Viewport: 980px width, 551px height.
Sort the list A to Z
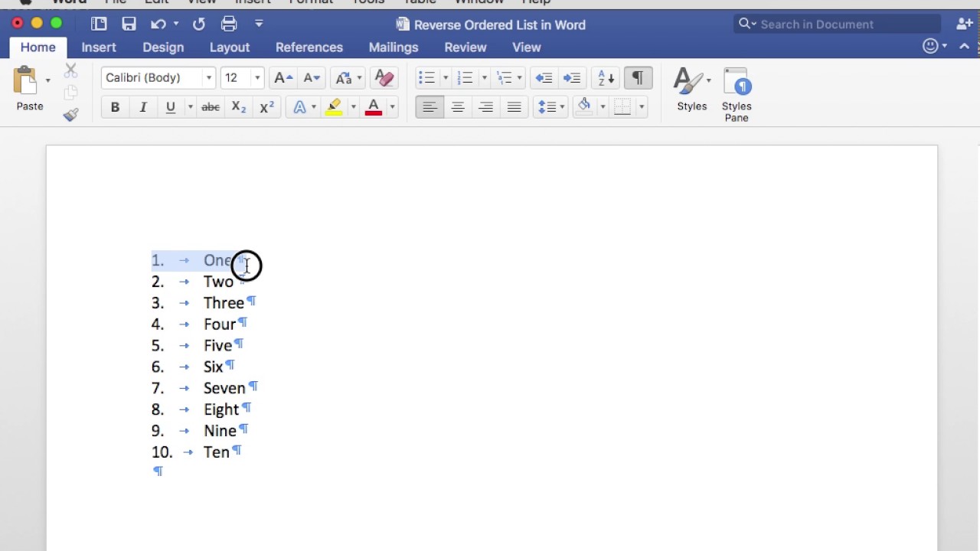pos(606,78)
